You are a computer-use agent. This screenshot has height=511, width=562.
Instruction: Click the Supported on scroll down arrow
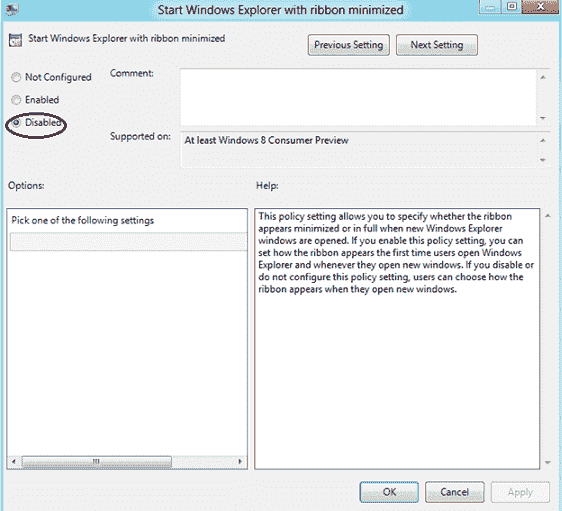coord(543,160)
